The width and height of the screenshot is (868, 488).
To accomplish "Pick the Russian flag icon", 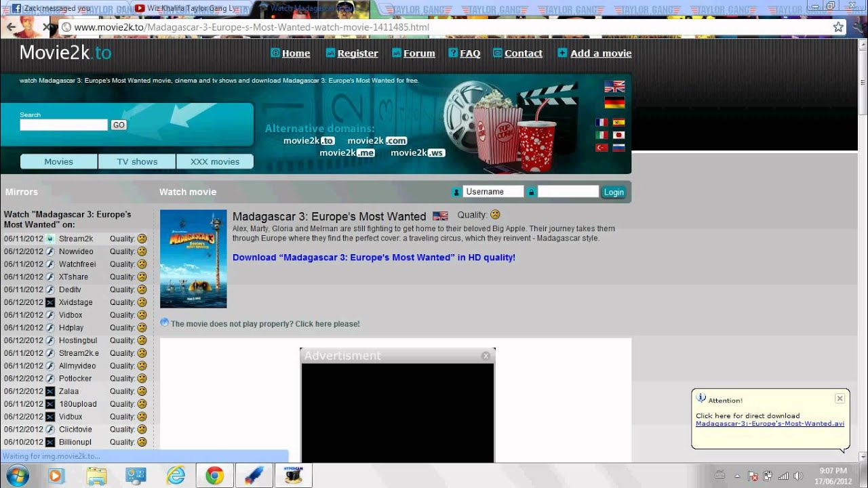I will (x=618, y=148).
